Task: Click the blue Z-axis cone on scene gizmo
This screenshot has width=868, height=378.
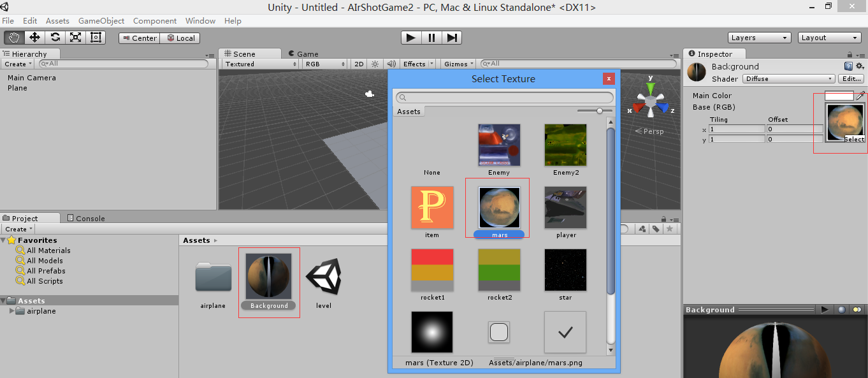Action: click(664, 108)
